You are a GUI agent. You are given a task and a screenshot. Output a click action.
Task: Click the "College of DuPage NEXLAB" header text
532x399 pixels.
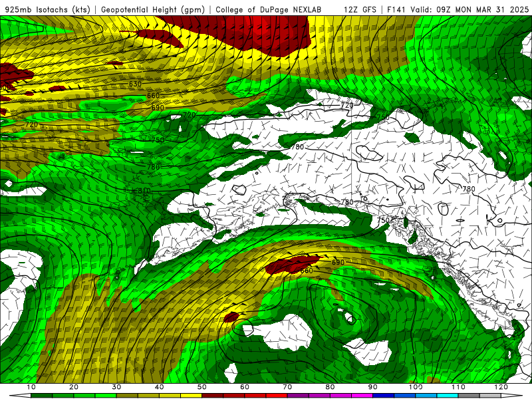click(268, 9)
